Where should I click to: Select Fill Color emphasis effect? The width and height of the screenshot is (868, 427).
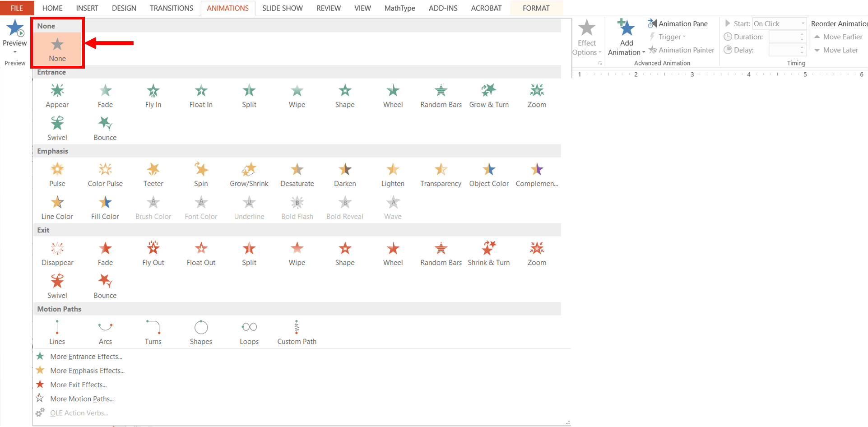click(x=105, y=208)
